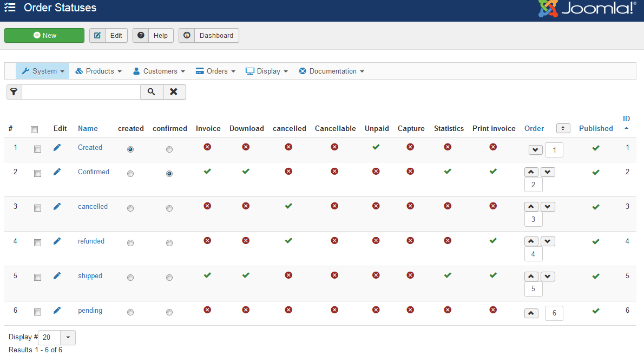The width and height of the screenshot is (644, 355).
Task: Toggle Published check for pending status
Action: click(x=596, y=311)
